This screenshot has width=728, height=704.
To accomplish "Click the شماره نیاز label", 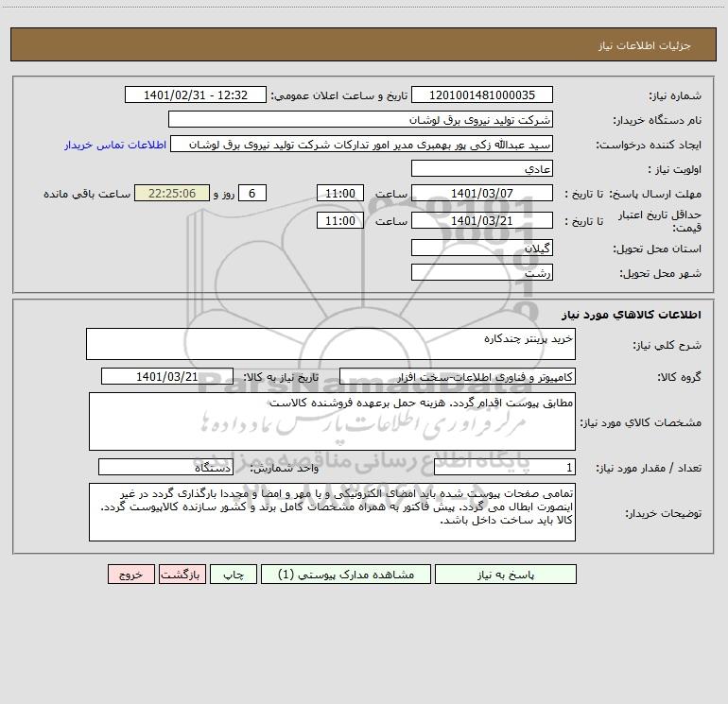I will 675,95.
